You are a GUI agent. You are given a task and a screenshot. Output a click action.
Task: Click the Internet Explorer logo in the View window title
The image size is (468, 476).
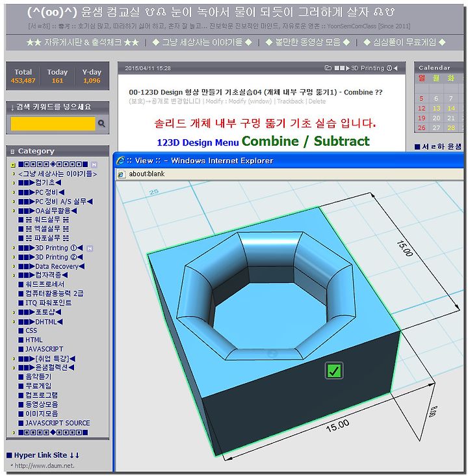coord(120,161)
